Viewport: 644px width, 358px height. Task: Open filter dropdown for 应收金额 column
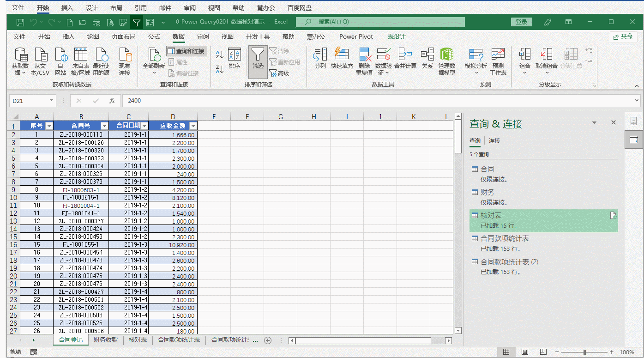[193, 126]
